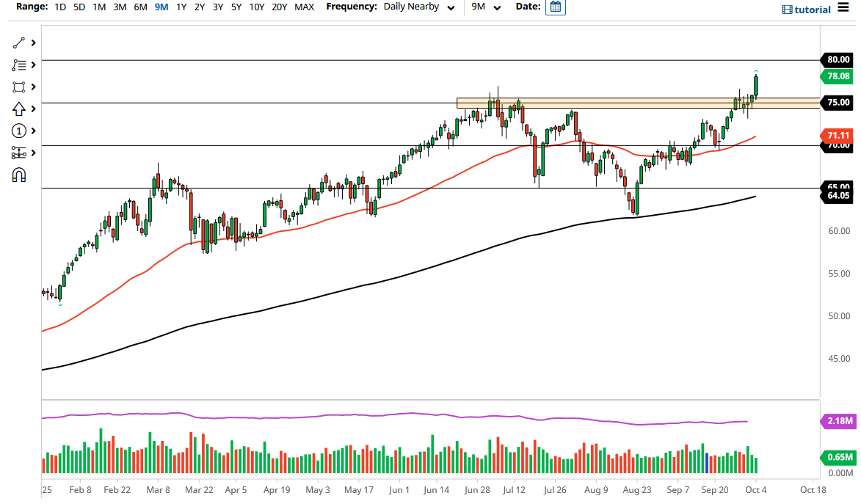Image resolution: width=861 pixels, height=504 pixels.
Task: Click the 78.08 current price label
Action: coord(837,76)
